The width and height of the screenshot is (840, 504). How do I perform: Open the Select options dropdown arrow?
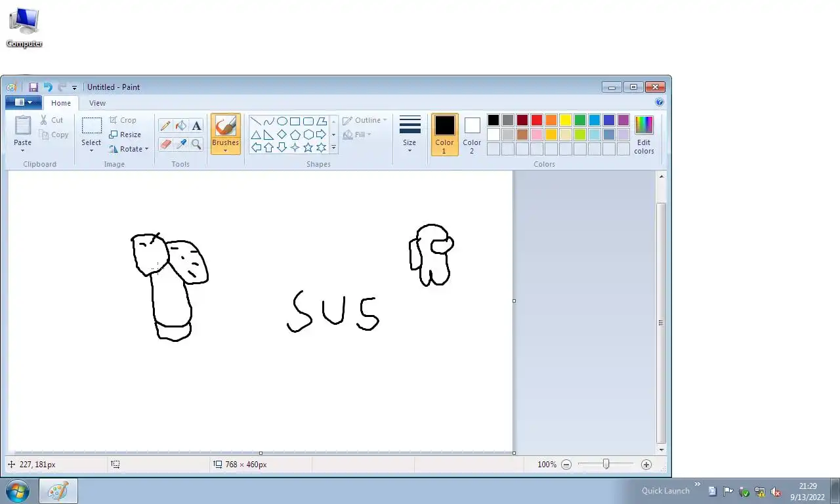[x=91, y=151]
